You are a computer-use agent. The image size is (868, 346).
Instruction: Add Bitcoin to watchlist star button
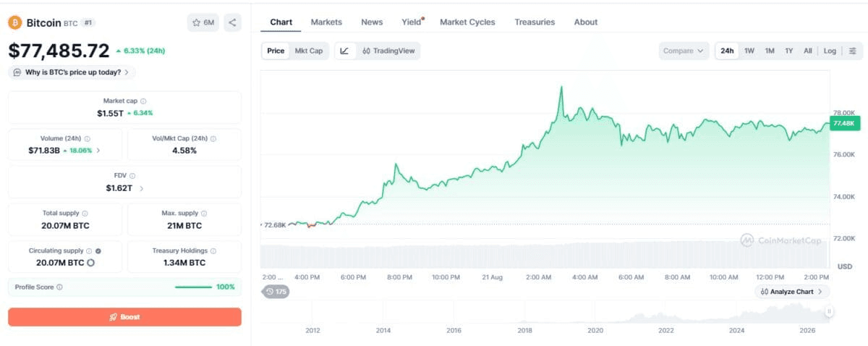click(203, 22)
